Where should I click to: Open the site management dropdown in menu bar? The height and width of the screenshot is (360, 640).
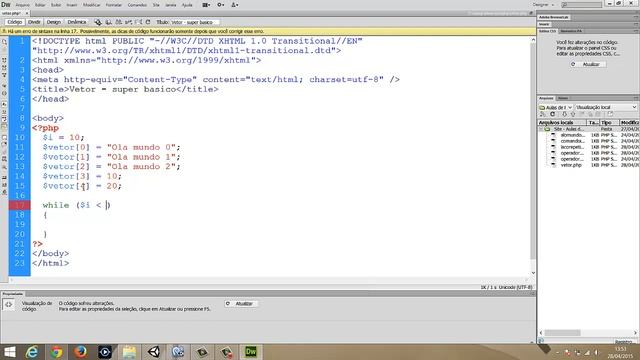(235, 5)
